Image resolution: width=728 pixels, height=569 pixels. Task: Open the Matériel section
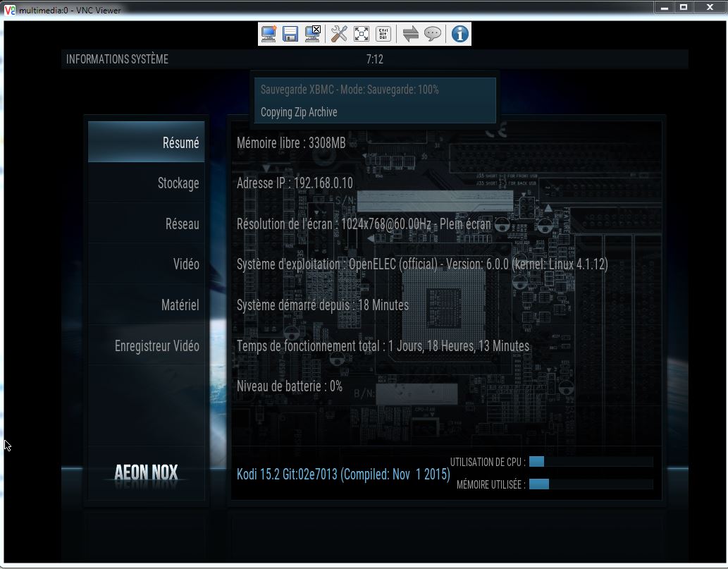click(147, 305)
